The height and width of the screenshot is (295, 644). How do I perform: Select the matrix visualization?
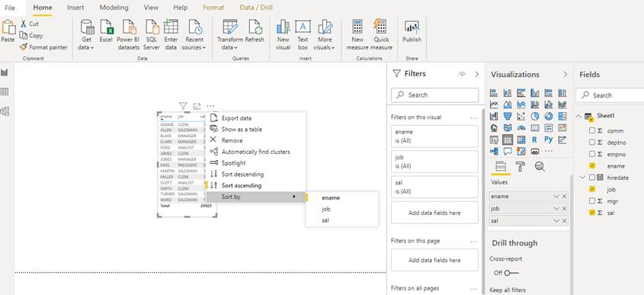pos(521,139)
